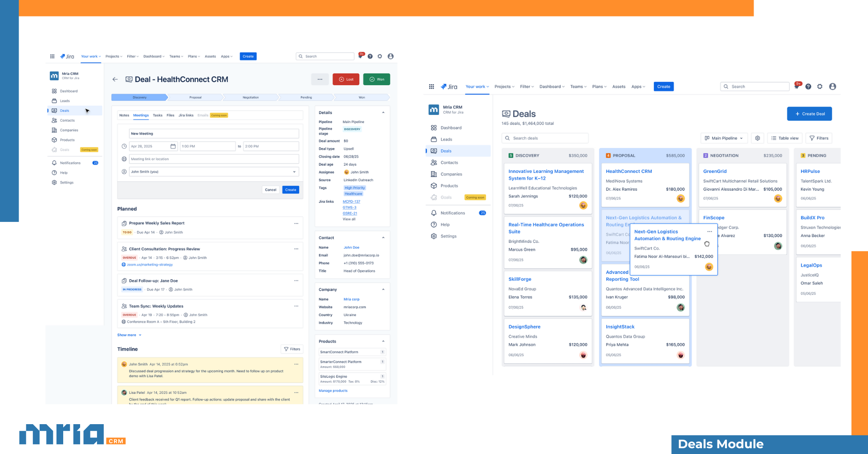Image resolution: width=868 pixels, height=454 pixels.
Task: Expand Show more under Planned
Action: pos(129,335)
